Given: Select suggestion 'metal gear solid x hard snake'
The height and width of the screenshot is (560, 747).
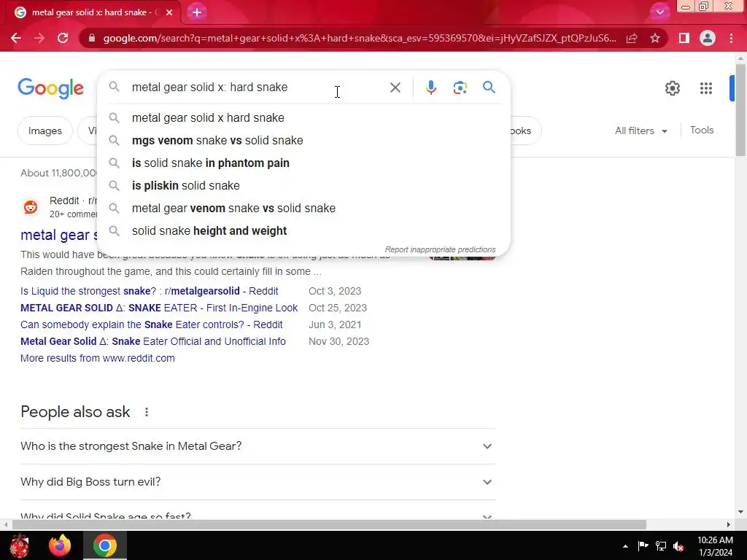Looking at the screenshot, I should (303, 117).
